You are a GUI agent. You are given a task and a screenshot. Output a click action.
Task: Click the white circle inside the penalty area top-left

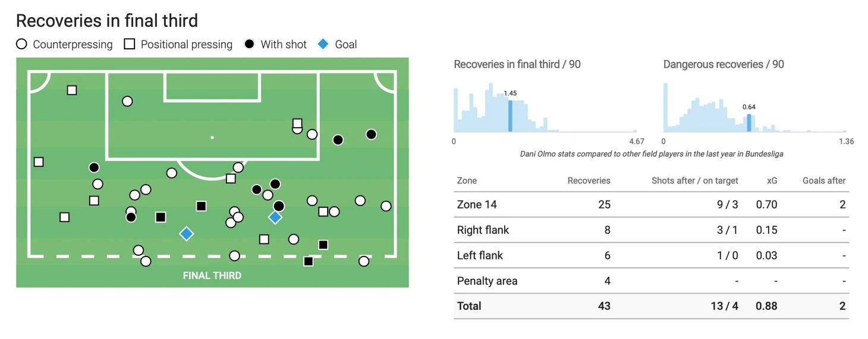pos(127,102)
